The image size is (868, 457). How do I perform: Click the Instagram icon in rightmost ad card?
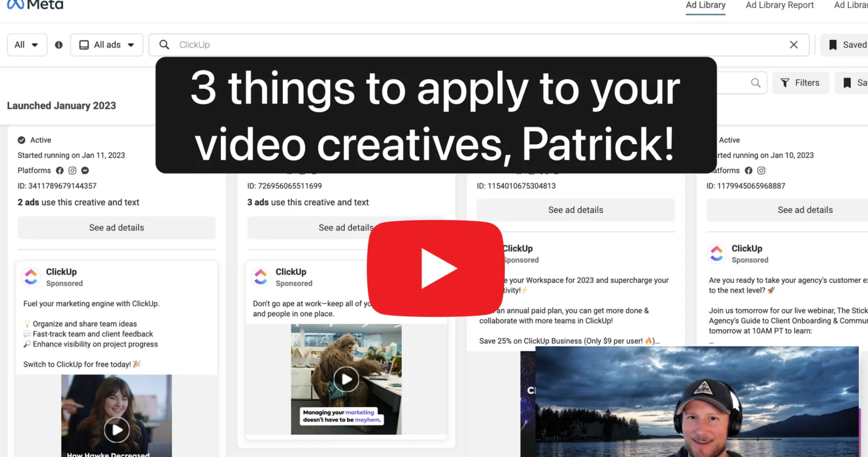click(x=761, y=171)
